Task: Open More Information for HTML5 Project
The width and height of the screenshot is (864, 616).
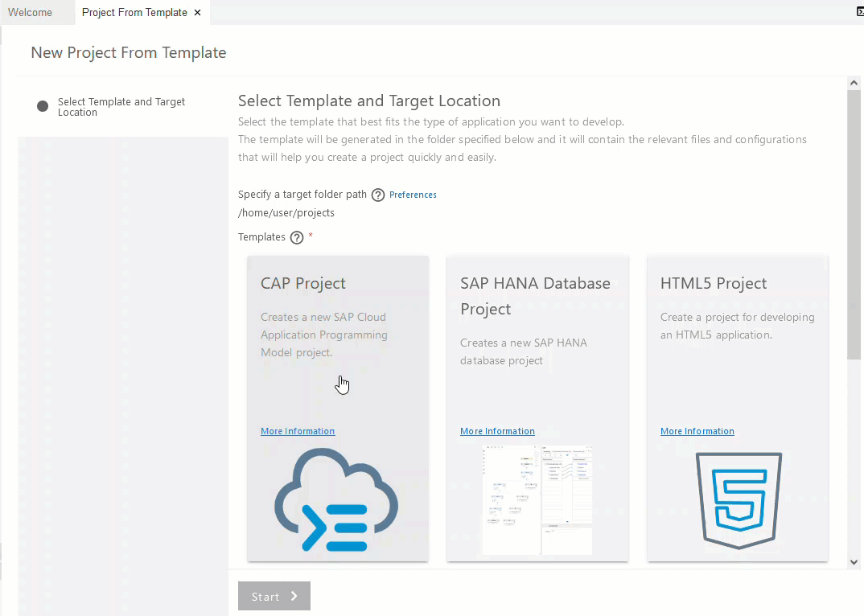Action: coord(697,431)
